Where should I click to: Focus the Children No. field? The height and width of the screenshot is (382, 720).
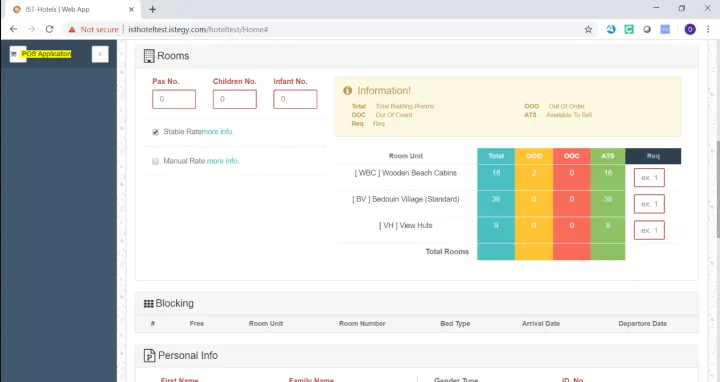click(235, 99)
